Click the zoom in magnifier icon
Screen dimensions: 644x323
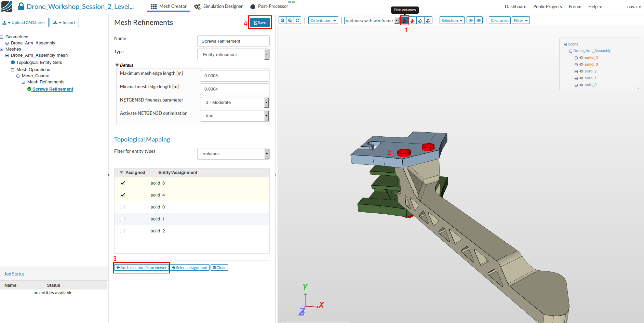283,21
